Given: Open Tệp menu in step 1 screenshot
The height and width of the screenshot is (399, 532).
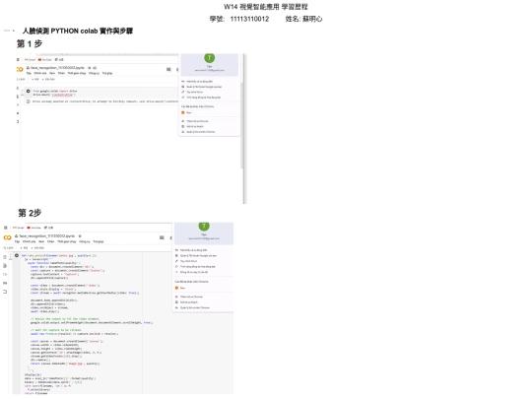Looking at the screenshot, I should (x=29, y=73).
